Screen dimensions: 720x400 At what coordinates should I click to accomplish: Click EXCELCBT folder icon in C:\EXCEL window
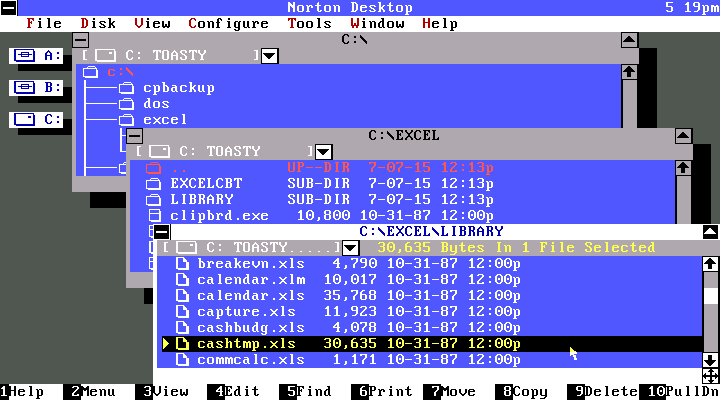coord(153,184)
